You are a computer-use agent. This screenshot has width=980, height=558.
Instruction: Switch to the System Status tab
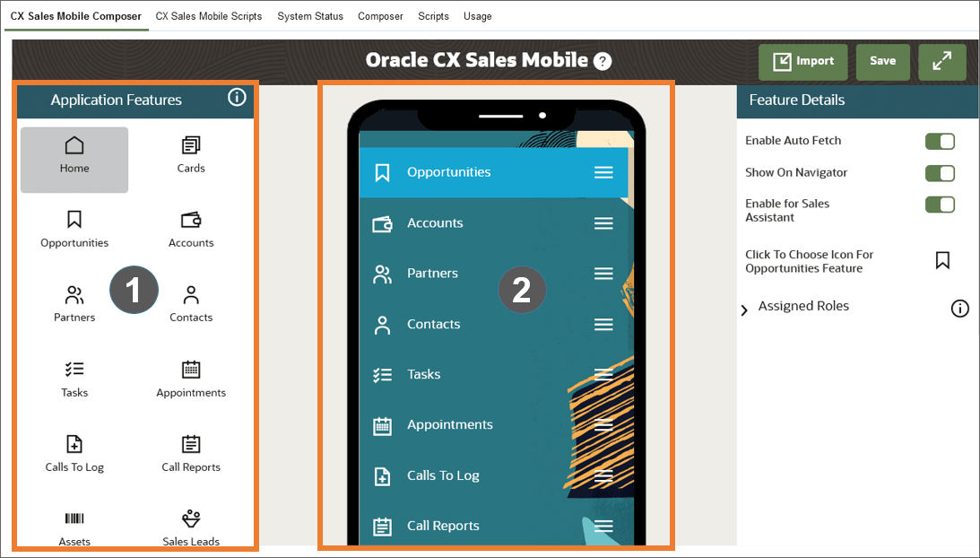(x=310, y=16)
